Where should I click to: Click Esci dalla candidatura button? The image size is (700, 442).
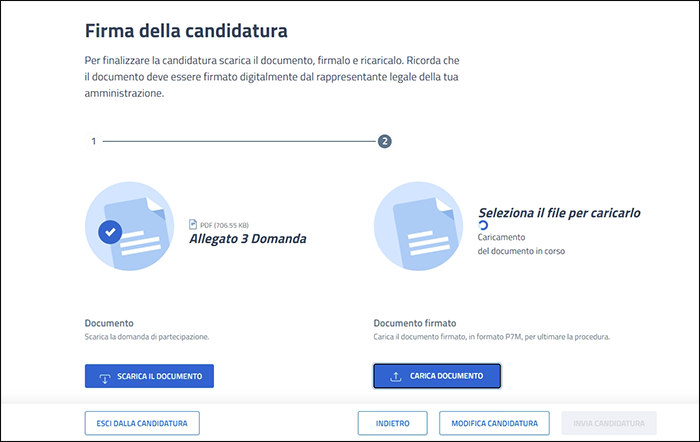142,423
